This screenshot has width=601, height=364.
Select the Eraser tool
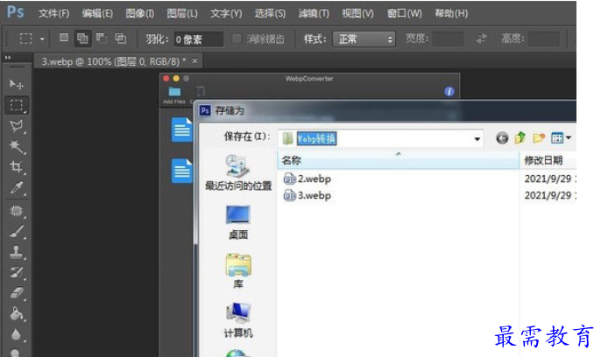pos(16,293)
